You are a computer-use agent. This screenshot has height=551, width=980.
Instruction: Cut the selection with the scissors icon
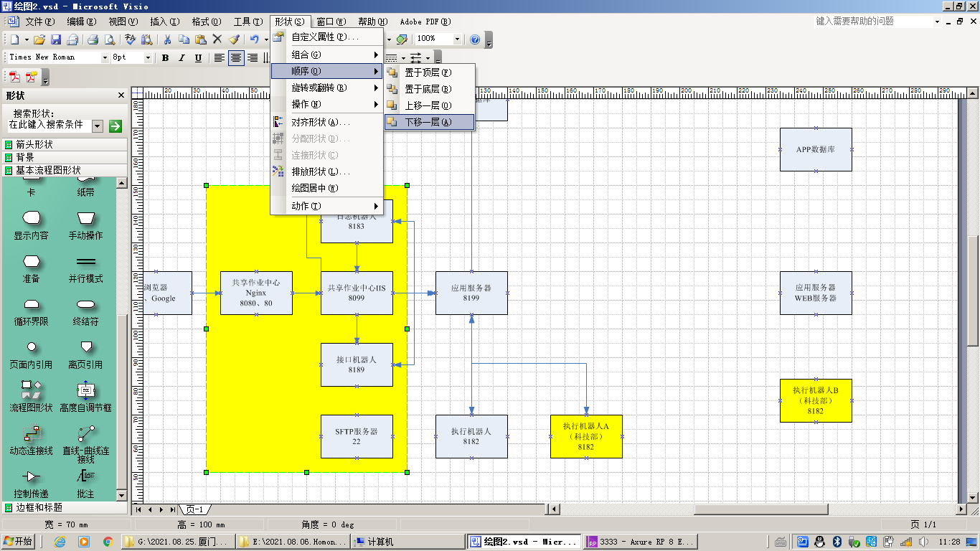tap(167, 39)
